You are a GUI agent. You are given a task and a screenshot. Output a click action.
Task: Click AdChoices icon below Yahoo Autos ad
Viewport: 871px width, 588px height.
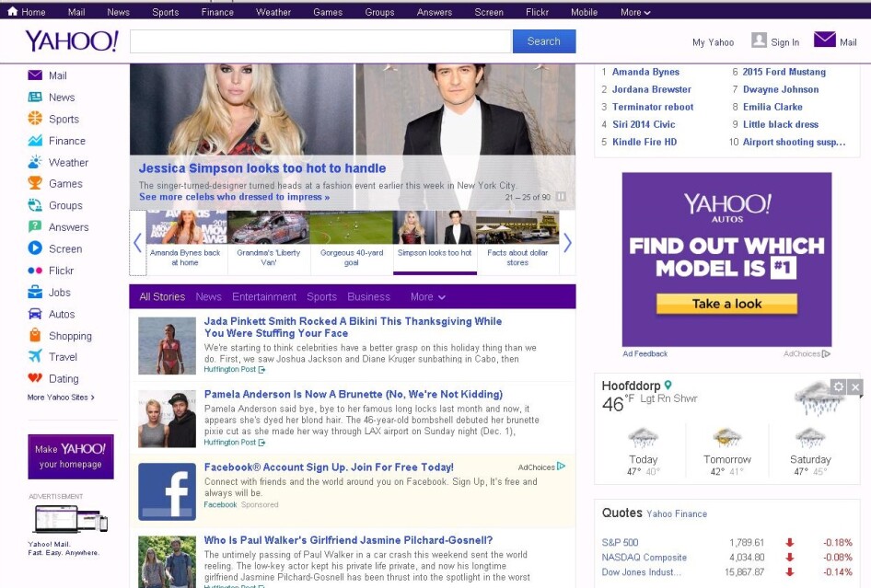[x=826, y=353]
